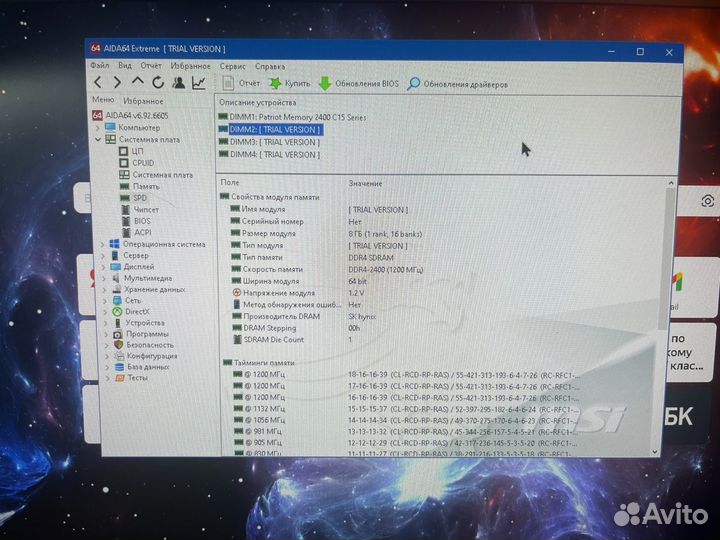Expand the Мультимедиа tree node
Screen dimensions: 720x540
(x=104, y=278)
